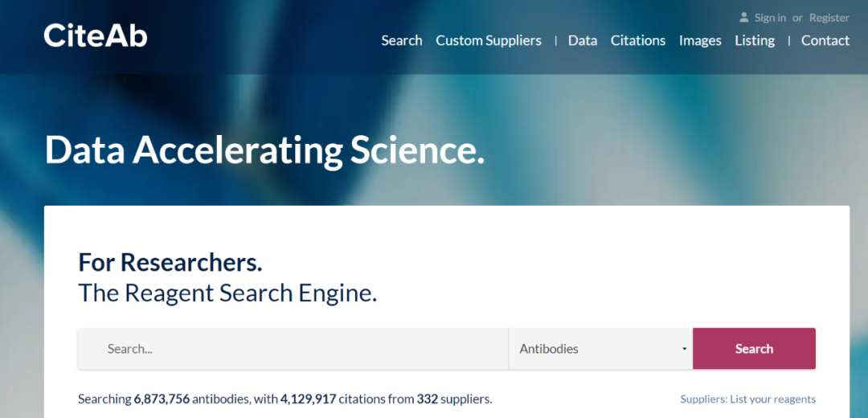Open the Search menu item
The width and height of the screenshot is (868, 418).
point(401,40)
